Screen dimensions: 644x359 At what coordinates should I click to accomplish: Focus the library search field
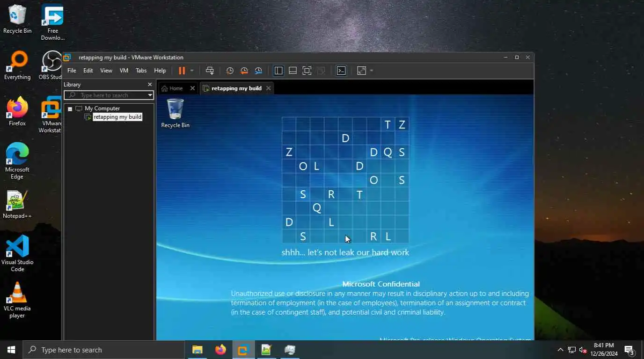(109, 95)
